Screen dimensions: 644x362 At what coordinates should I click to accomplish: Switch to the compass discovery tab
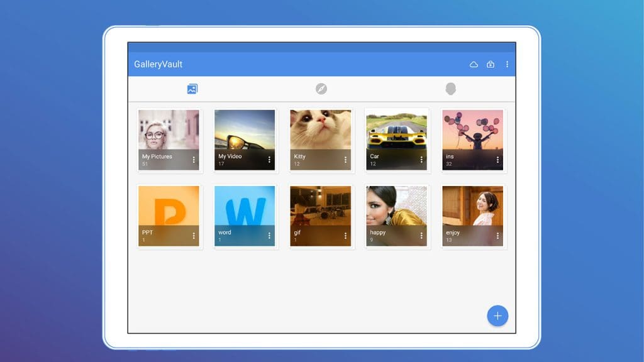321,89
